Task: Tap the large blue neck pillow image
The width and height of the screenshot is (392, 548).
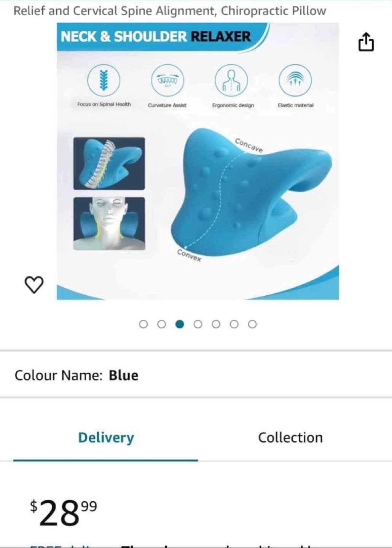Action: 251,193
